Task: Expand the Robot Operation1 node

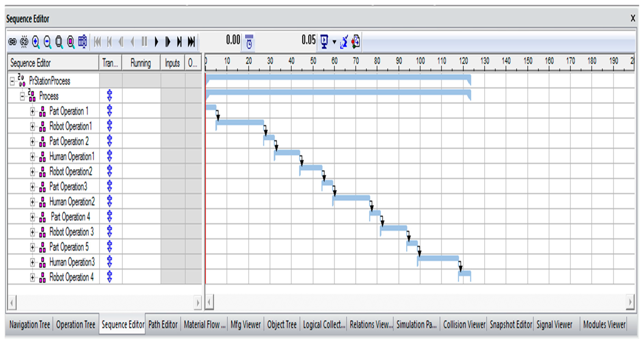Action: 32,127
